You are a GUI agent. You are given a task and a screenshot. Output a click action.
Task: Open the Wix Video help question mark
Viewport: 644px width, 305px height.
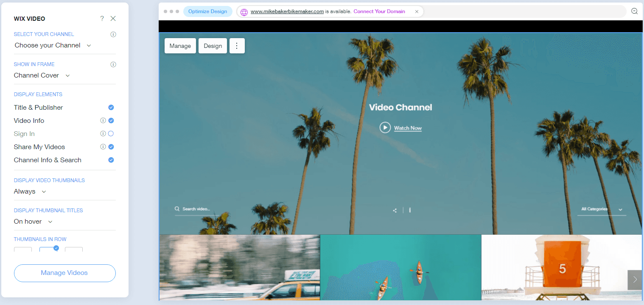102,19
